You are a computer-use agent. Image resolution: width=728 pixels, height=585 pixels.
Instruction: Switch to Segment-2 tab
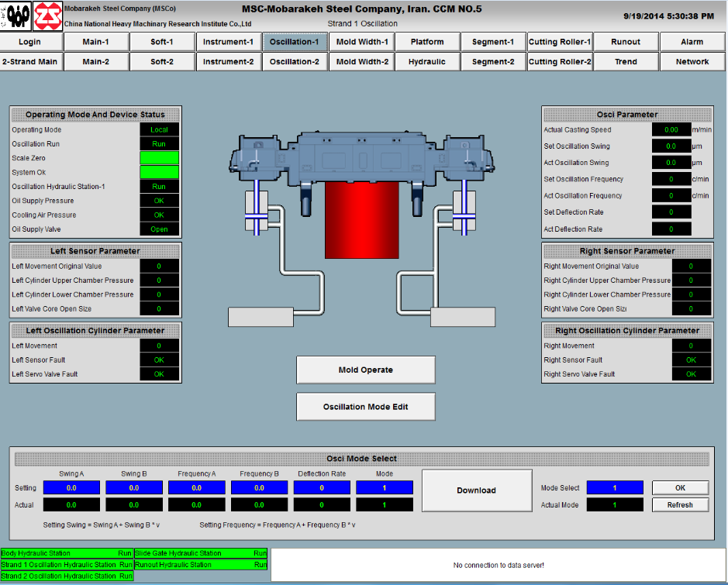[494, 62]
